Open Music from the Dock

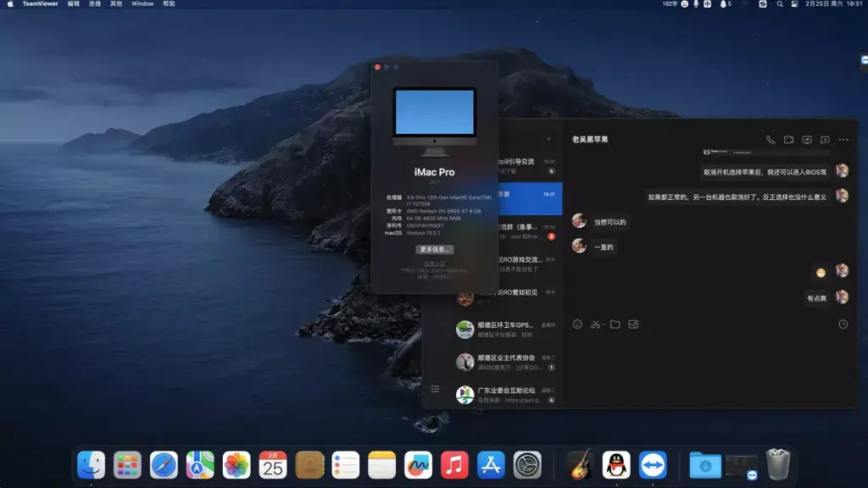[x=454, y=465]
